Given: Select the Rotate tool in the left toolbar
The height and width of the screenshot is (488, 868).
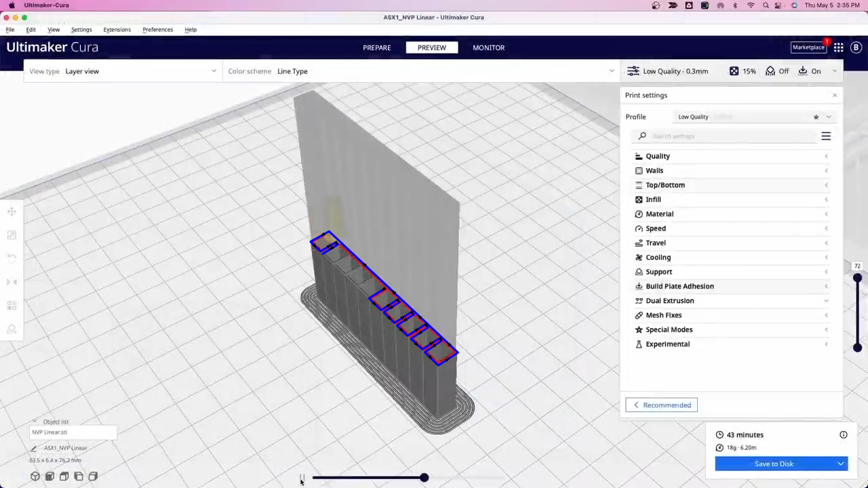Looking at the screenshot, I should [11, 258].
